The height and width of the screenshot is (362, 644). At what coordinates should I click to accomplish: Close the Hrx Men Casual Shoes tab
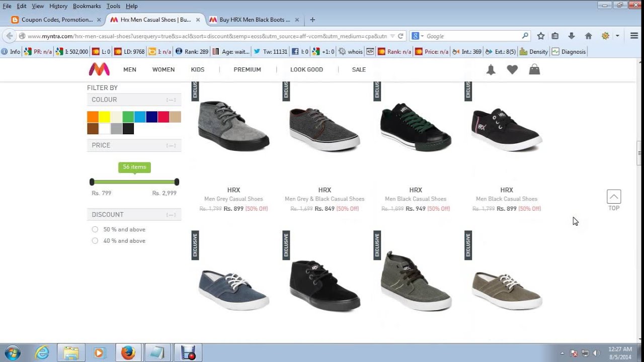198,20
